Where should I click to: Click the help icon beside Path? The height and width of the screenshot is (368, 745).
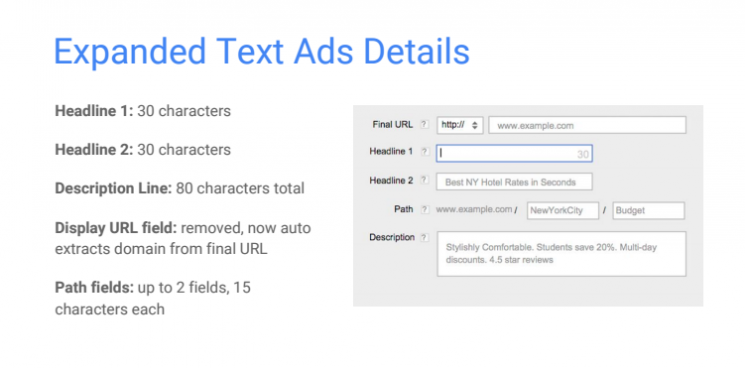[x=424, y=209]
